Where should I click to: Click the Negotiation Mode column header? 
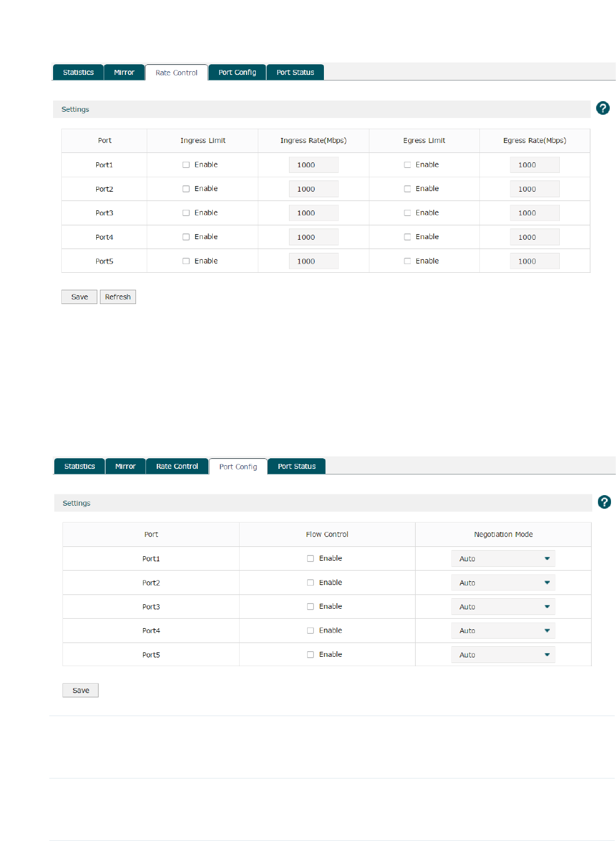click(503, 534)
